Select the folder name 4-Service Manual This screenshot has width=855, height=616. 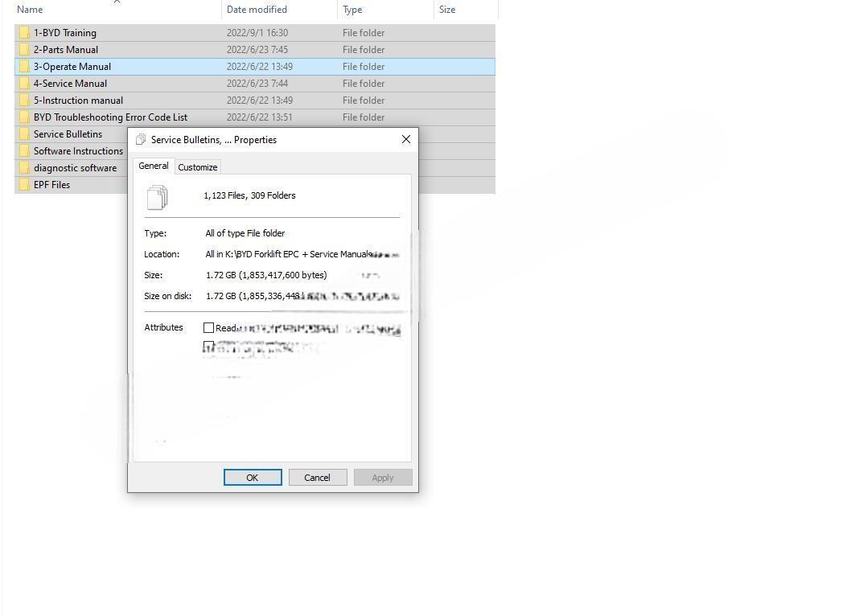70,84
